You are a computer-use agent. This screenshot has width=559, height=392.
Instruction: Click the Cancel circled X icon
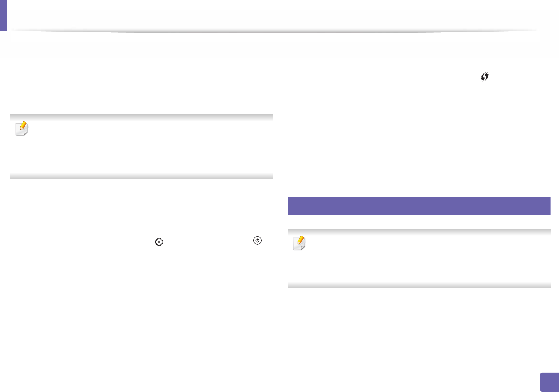click(159, 242)
